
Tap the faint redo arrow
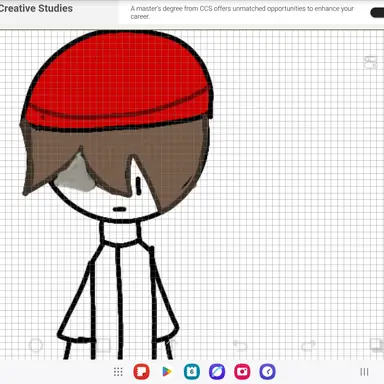point(309,345)
